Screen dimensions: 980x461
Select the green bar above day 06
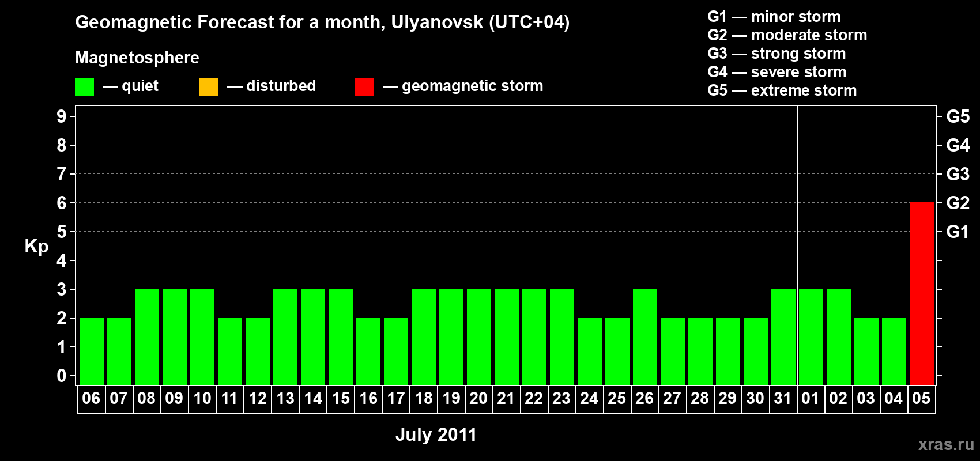(91, 351)
